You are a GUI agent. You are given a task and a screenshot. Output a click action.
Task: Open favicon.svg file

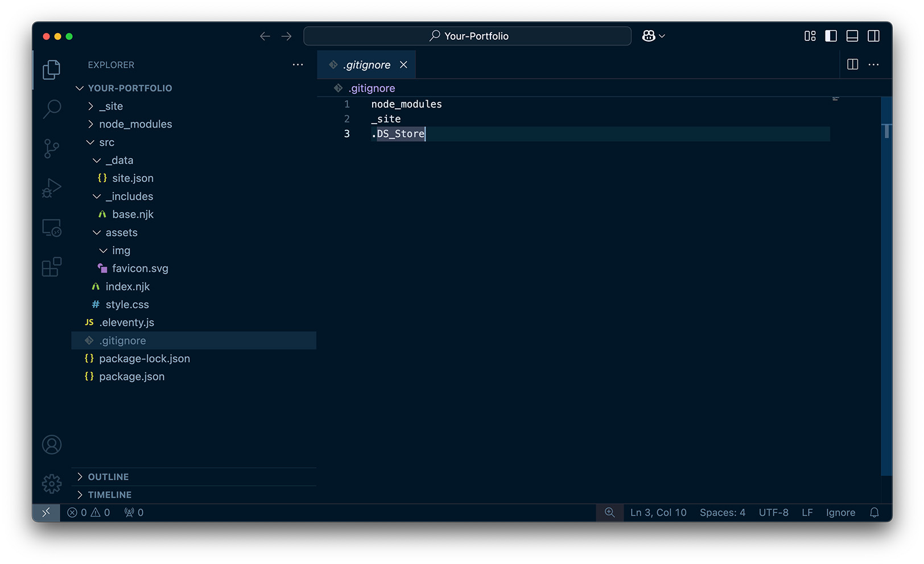click(193, 269)
